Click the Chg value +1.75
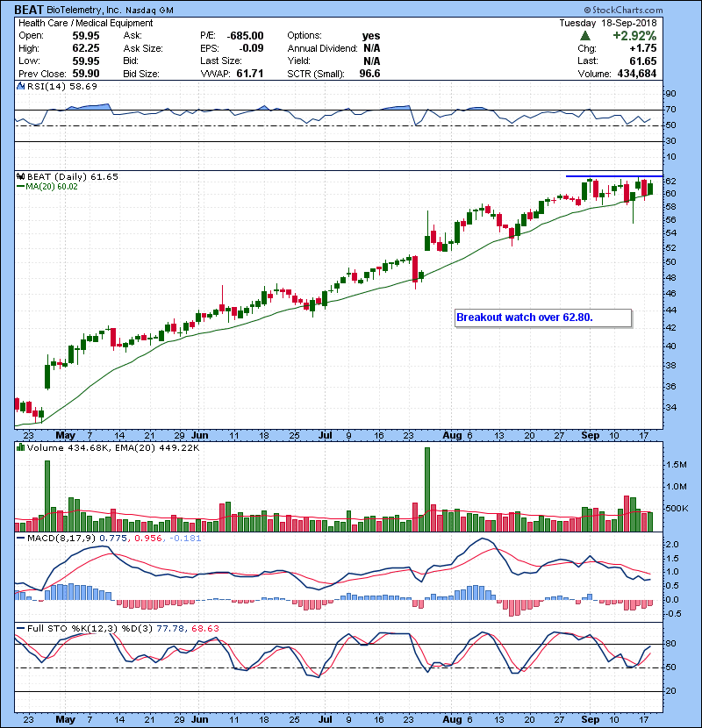Image resolution: width=702 pixels, height=728 pixels. (643, 48)
